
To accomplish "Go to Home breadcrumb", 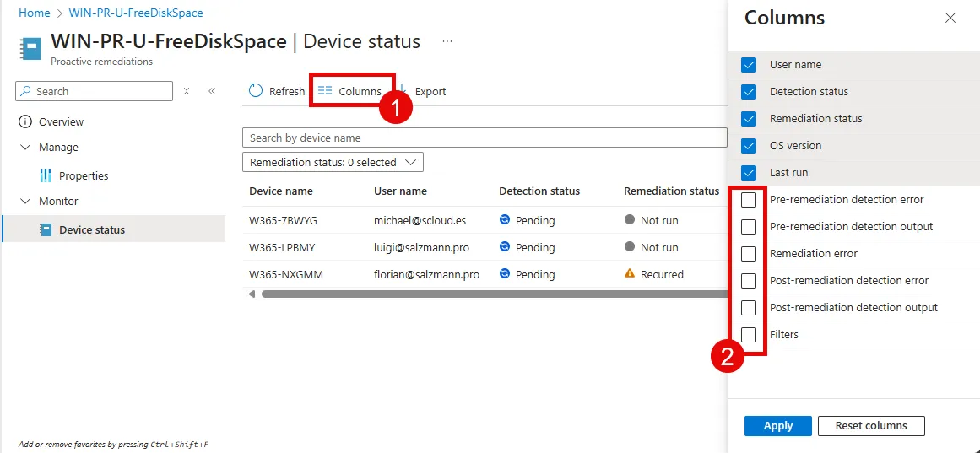I will (x=35, y=13).
